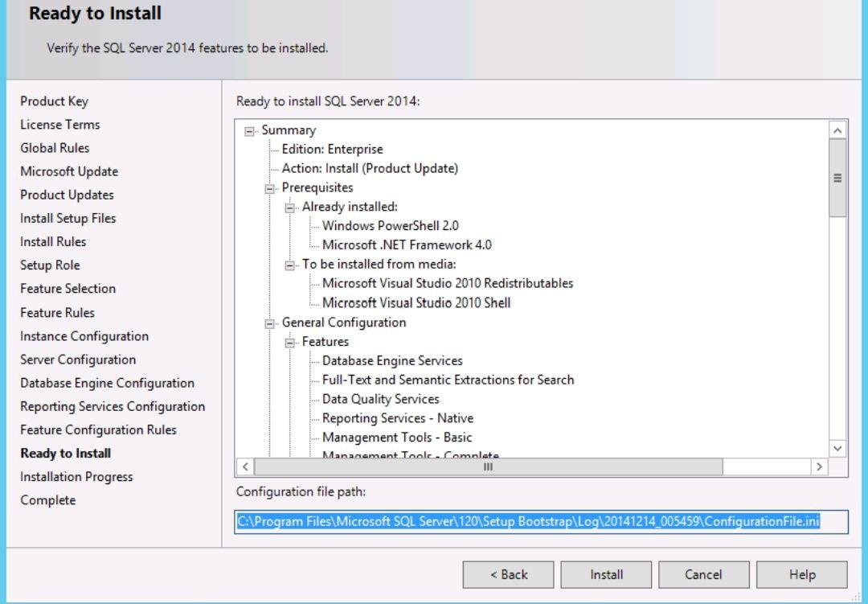Image resolution: width=868 pixels, height=604 pixels.
Task: Open the Feature Selection step
Action: (68, 288)
